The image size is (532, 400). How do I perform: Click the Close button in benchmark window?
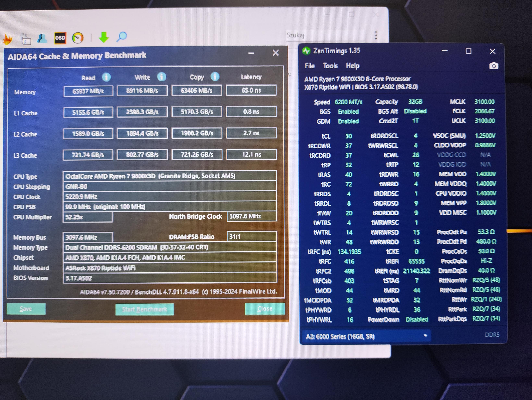[x=265, y=309]
